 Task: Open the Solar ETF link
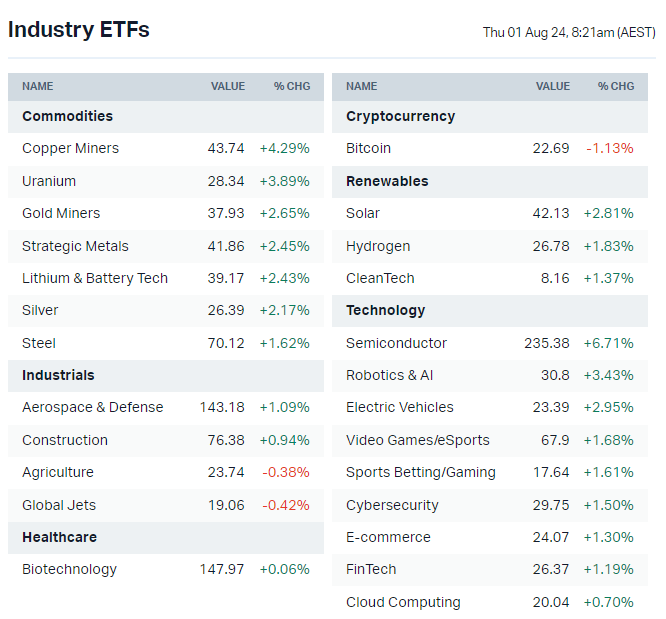click(x=363, y=213)
